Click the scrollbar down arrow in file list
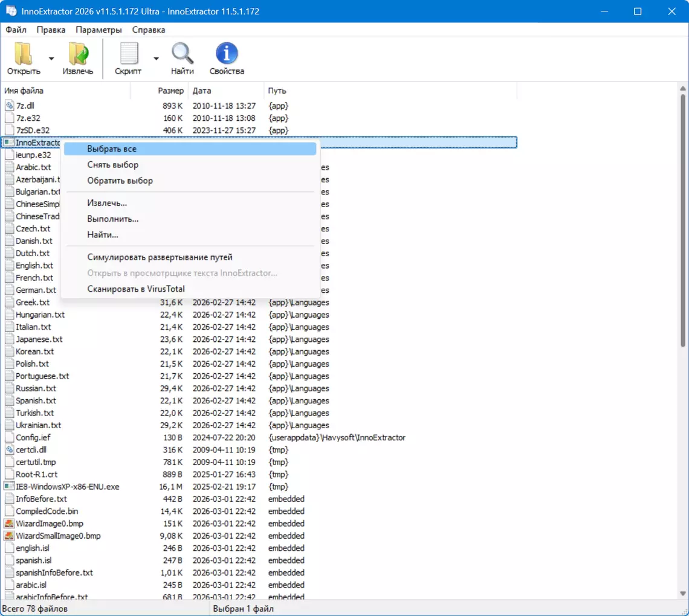 pos(683,593)
